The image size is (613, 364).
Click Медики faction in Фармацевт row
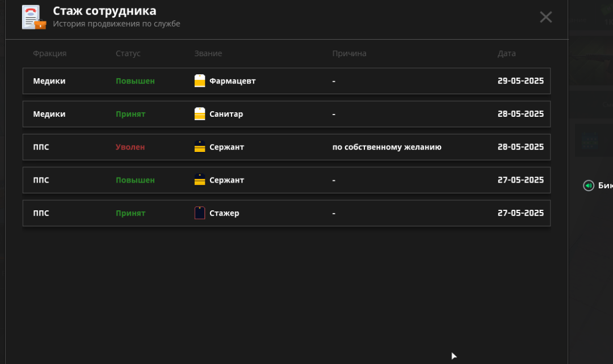click(x=49, y=81)
